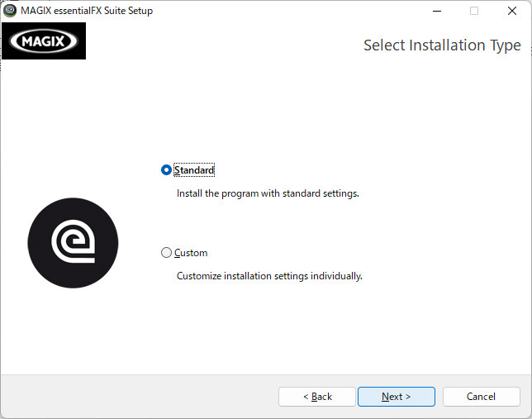This screenshot has height=419, width=532.
Task: Choose the Custom radio button circle
Action: pos(166,253)
